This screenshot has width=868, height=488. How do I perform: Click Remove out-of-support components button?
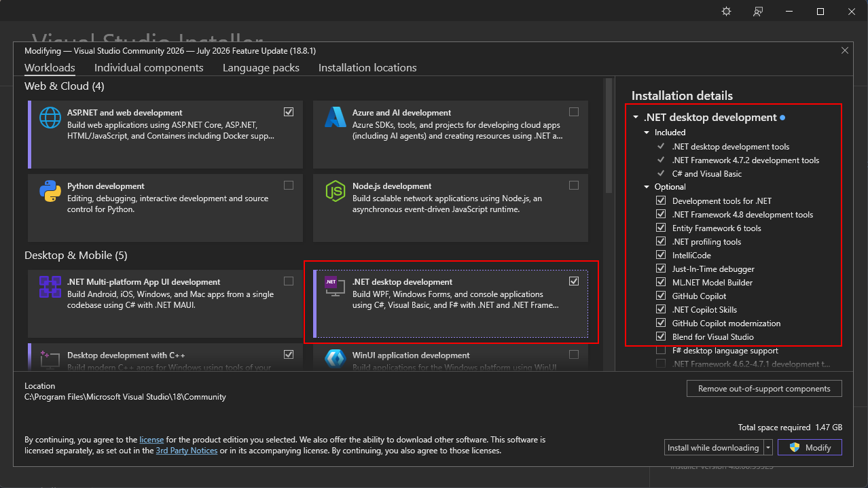[x=764, y=389]
